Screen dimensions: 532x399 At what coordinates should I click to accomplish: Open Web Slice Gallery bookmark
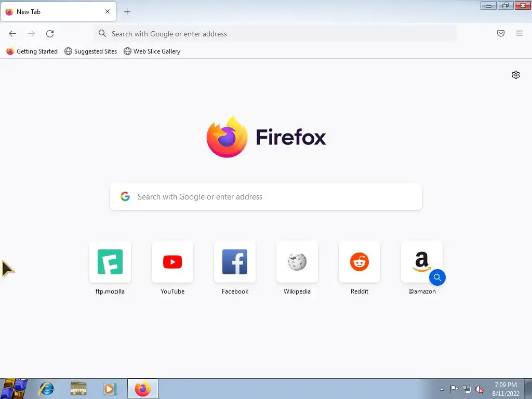pyautogui.click(x=152, y=51)
